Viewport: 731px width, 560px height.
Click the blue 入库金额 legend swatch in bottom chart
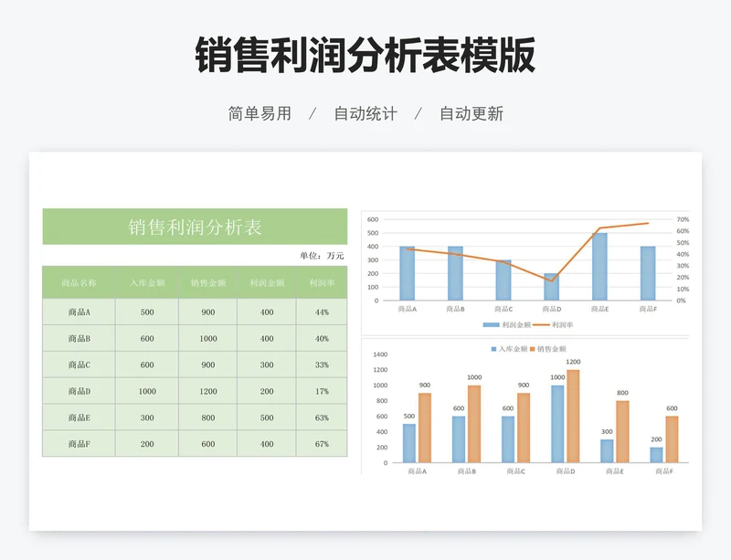[x=494, y=349]
